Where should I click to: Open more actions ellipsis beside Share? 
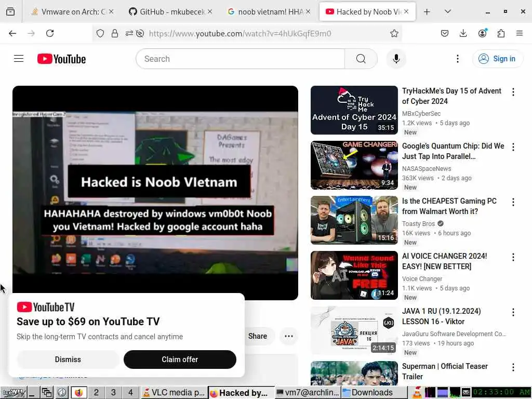(289, 336)
